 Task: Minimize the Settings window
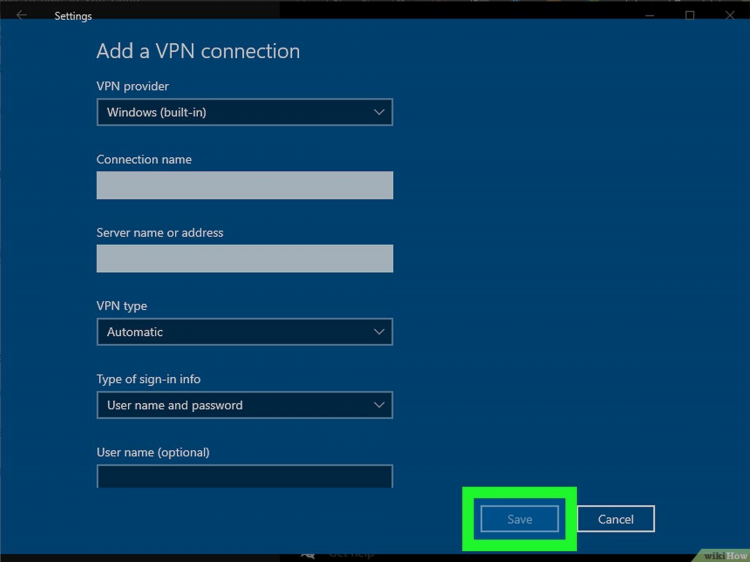(650, 15)
